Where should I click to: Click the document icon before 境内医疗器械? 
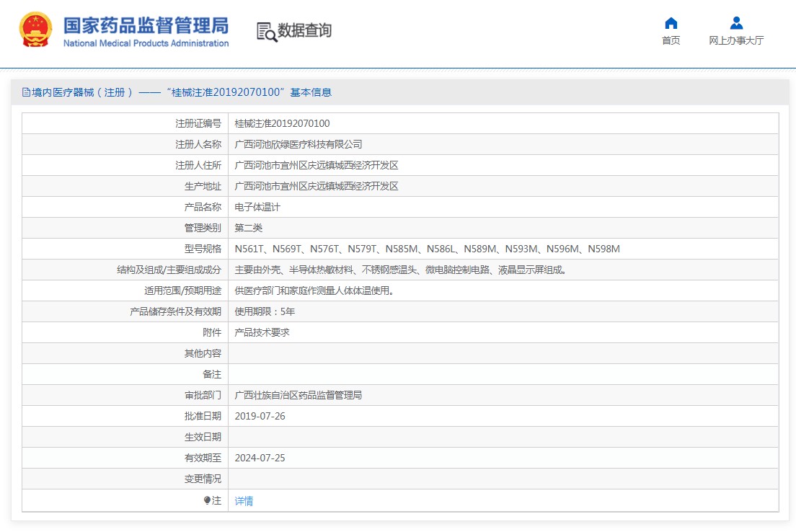pyautogui.click(x=26, y=92)
